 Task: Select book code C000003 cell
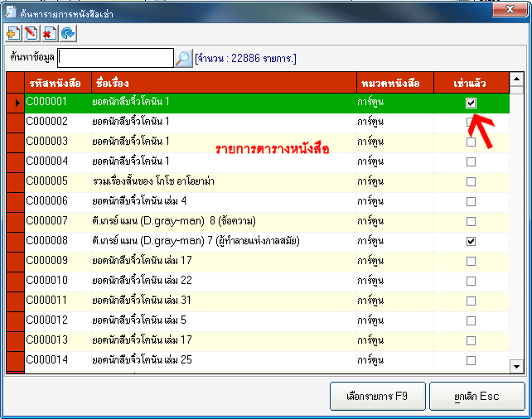58,142
